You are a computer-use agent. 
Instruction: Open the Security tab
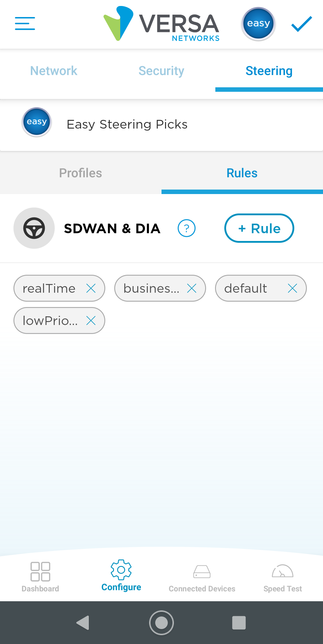[161, 71]
